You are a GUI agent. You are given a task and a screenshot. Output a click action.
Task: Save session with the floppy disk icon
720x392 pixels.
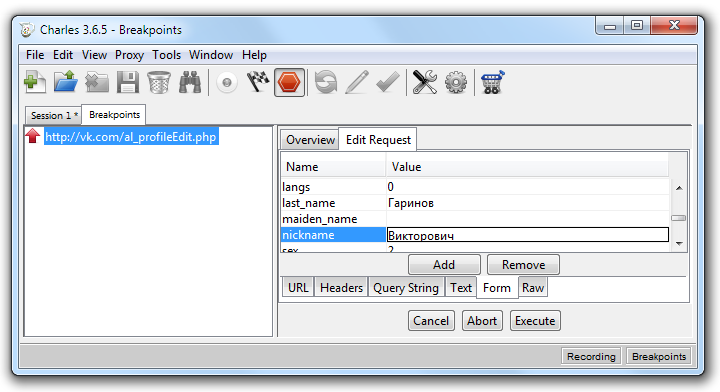(128, 83)
